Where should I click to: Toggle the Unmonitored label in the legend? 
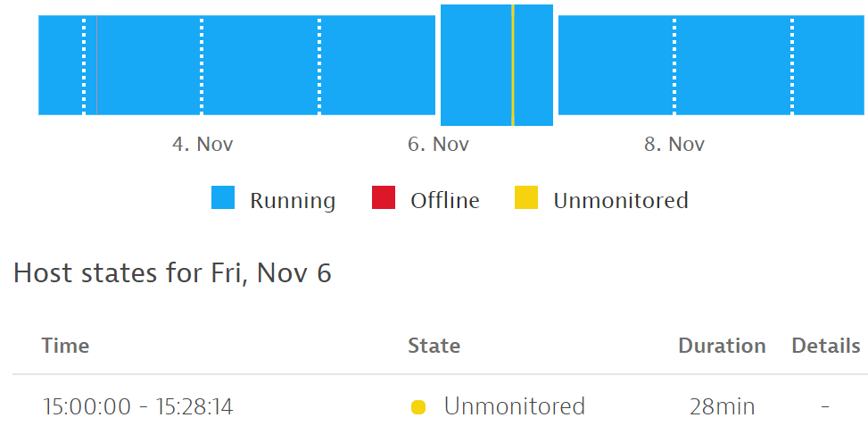(x=621, y=200)
